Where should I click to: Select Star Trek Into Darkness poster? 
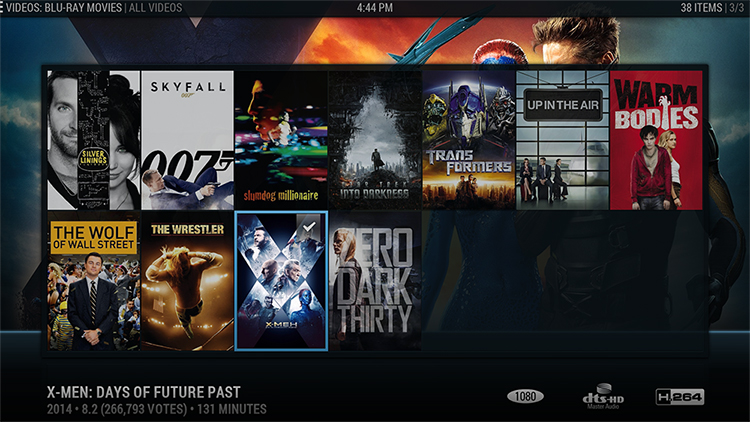(375, 140)
